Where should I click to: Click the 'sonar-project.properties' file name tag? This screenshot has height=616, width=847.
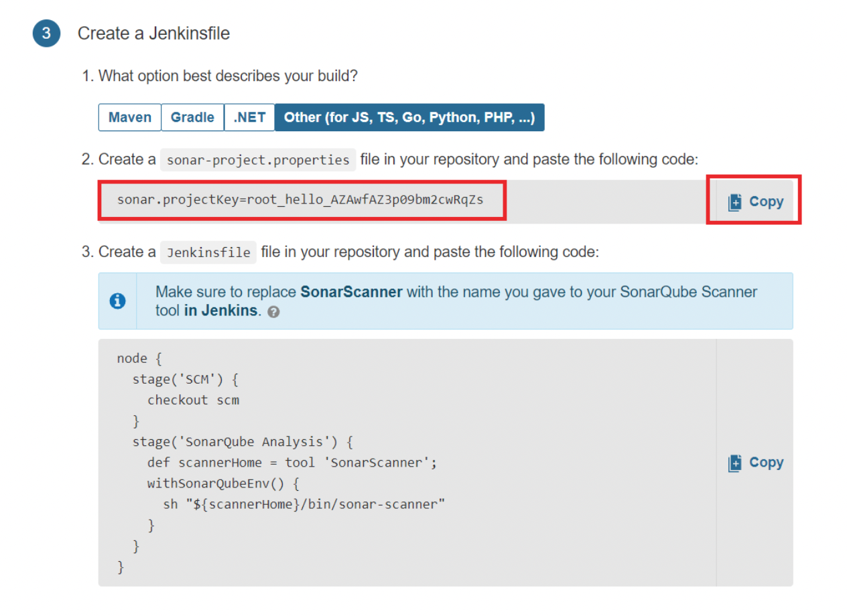click(258, 160)
